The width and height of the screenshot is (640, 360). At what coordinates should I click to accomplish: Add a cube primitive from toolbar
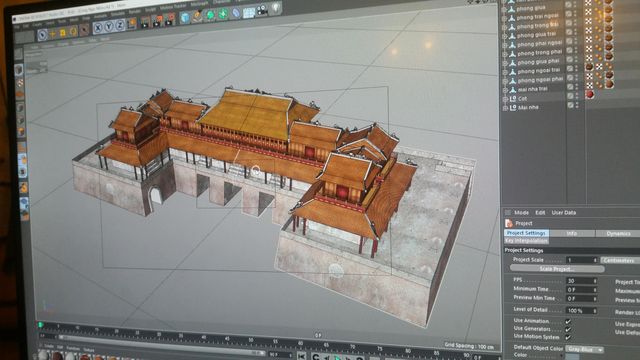click(185, 17)
